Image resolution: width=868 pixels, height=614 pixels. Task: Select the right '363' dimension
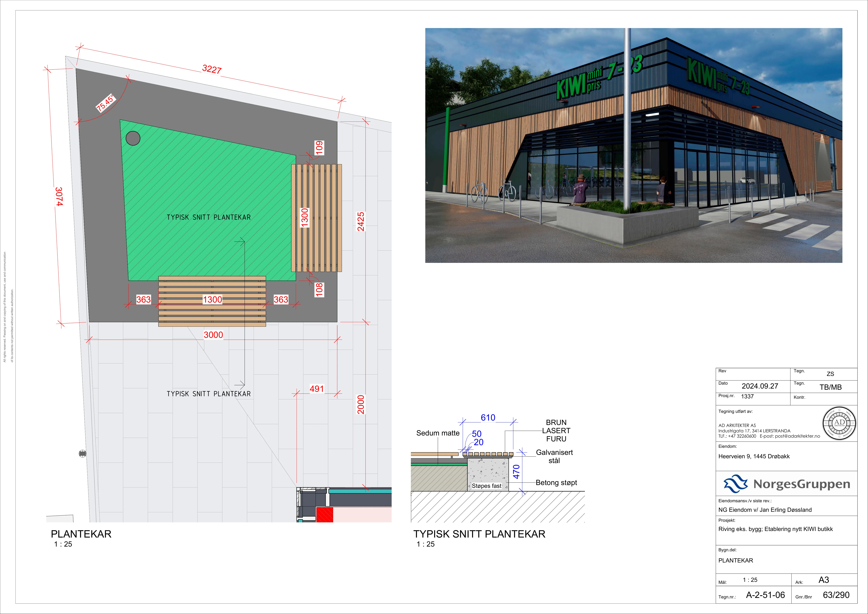pyautogui.click(x=281, y=299)
